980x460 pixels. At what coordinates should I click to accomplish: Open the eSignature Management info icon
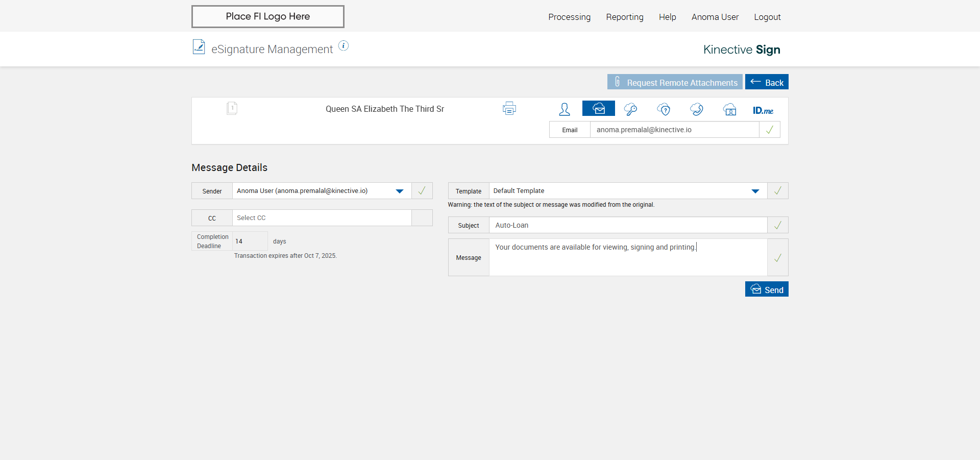point(344,46)
